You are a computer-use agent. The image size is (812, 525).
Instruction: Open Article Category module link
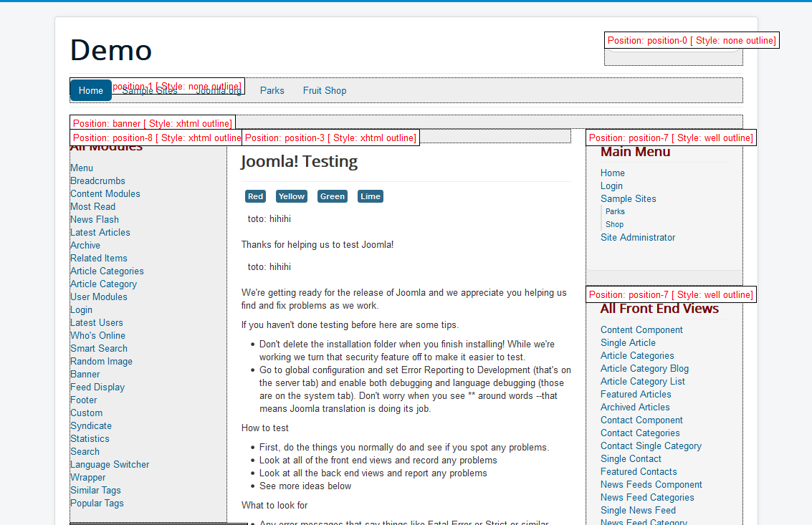(x=104, y=284)
